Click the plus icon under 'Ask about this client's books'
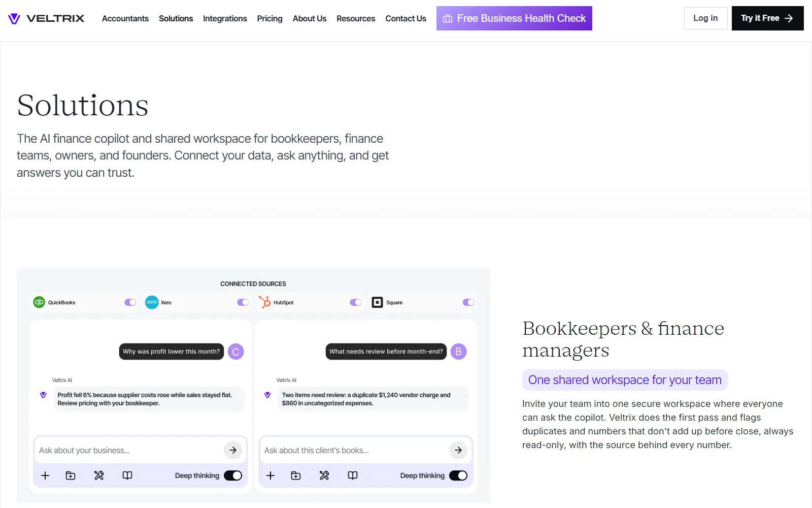Viewport: 812px width, 508px height. pyautogui.click(x=270, y=475)
